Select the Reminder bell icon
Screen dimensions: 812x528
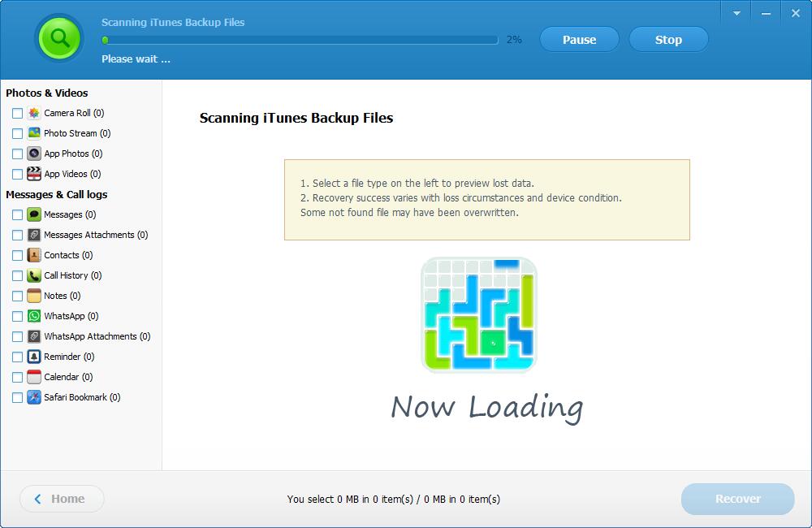[x=34, y=357]
